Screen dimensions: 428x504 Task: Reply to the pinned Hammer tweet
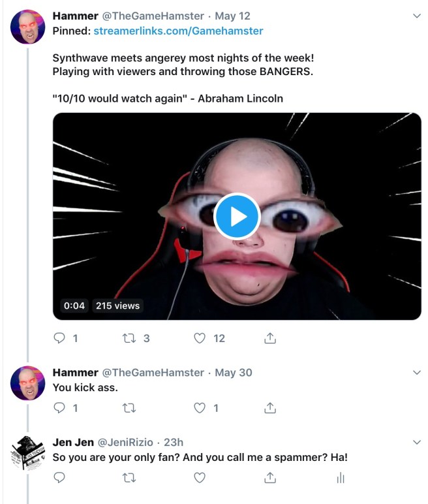coord(59,338)
